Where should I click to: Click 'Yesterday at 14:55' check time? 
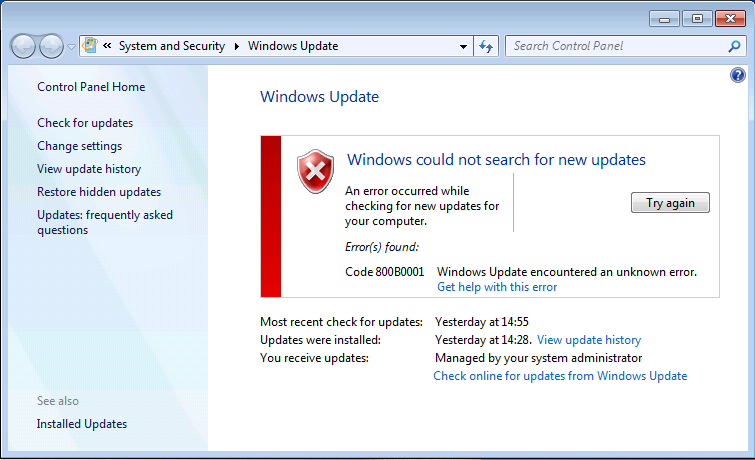point(482,322)
